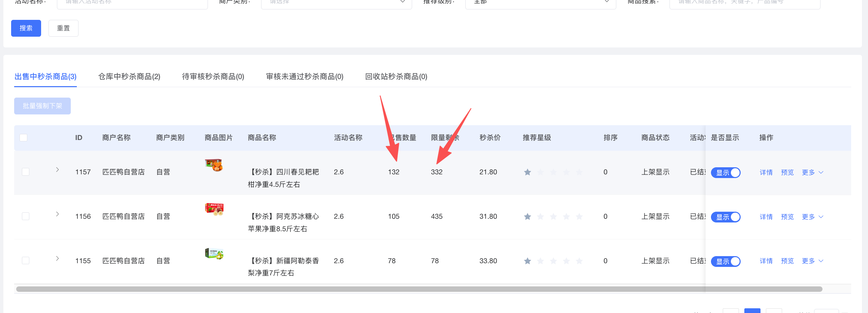The height and width of the screenshot is (313, 868).
Task: Expand row details for product 1157
Action: click(x=57, y=170)
